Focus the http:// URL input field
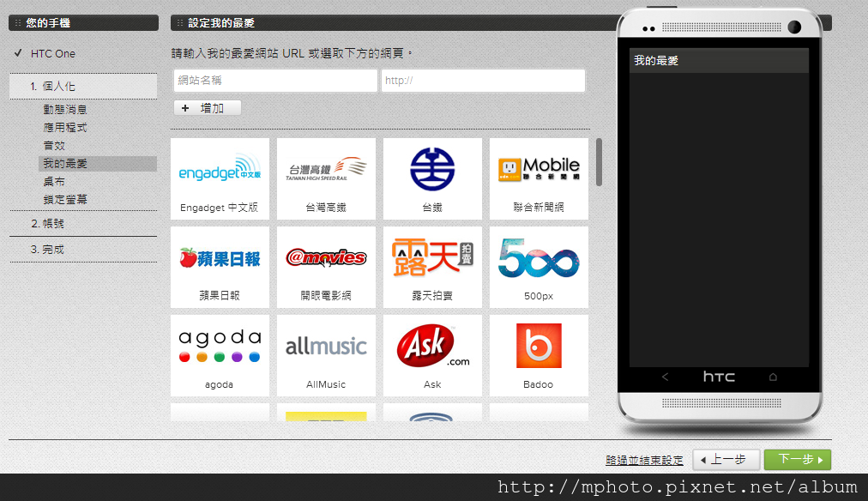The width and height of the screenshot is (868, 501). [x=483, y=81]
